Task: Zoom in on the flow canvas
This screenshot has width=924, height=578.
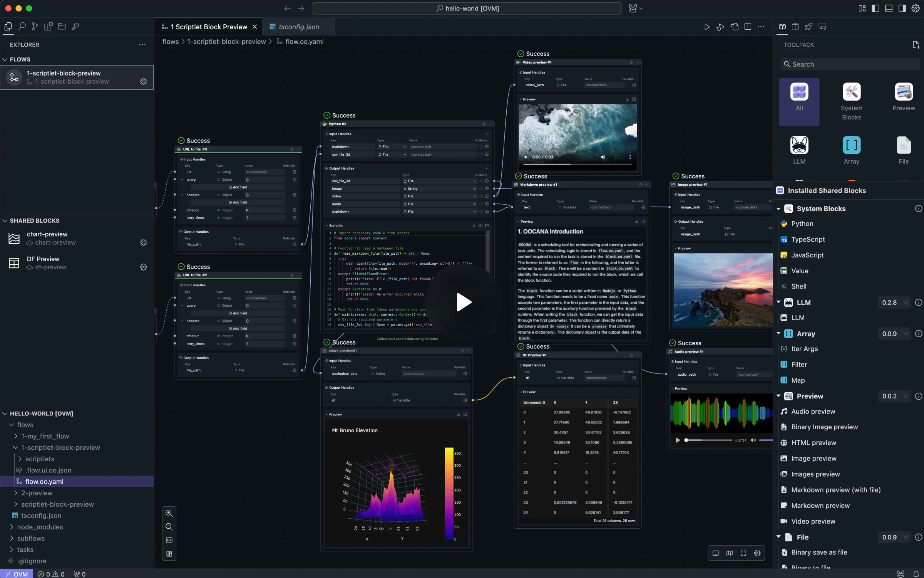Action: (x=169, y=513)
